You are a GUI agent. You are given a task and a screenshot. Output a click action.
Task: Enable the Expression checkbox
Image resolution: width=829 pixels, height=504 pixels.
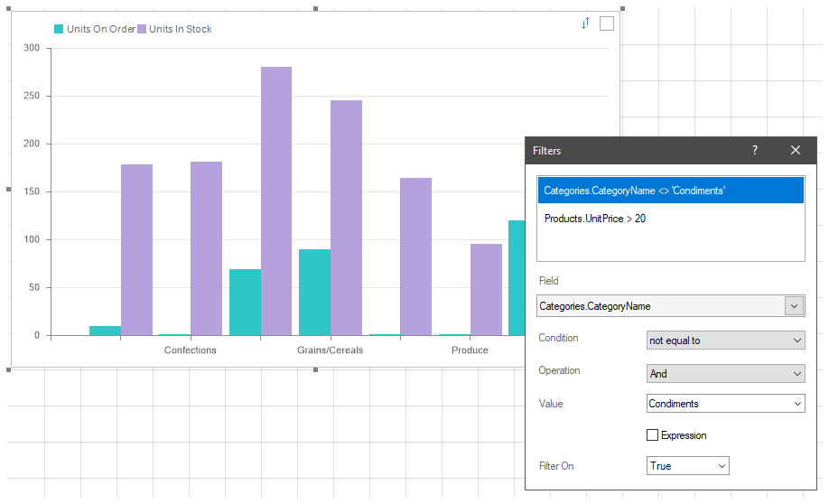(x=653, y=435)
